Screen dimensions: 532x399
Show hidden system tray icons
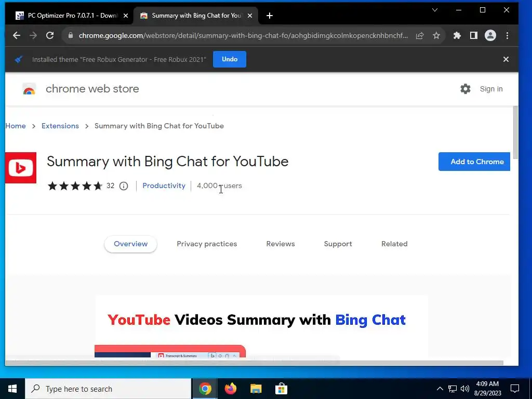click(440, 389)
